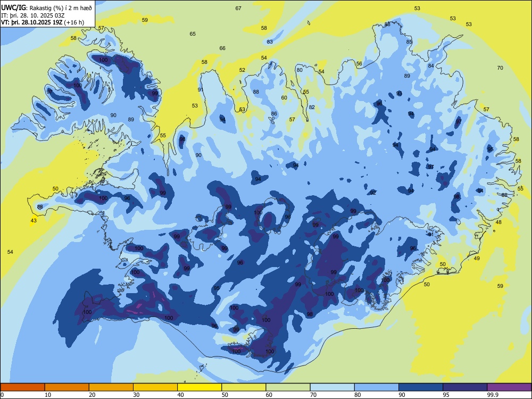Click the bright yellow 40–50 legend swatch
Screen dimensions: 532x399
pos(199,387)
